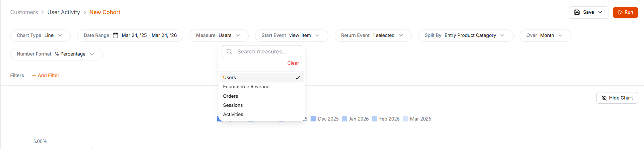Click the checkmark beside Users option
Screen dimensions: 644x149
click(x=298, y=78)
